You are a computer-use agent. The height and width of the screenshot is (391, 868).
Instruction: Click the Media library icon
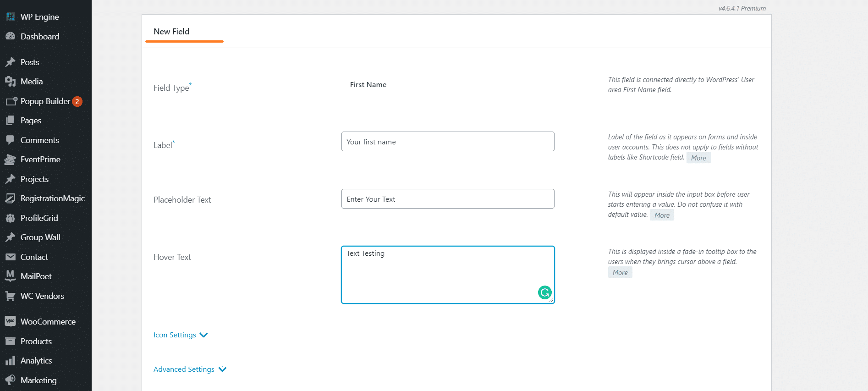pyautogui.click(x=10, y=82)
